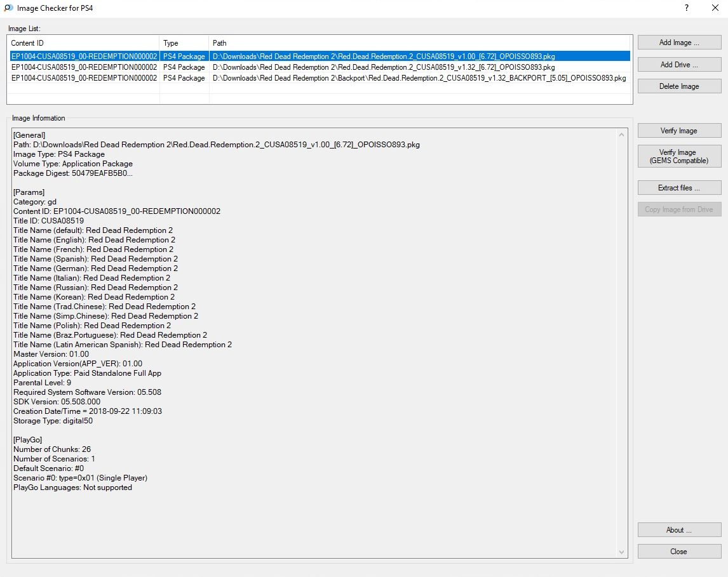Click the Title Name (Spanish) line
728x577 pixels.
96,259
